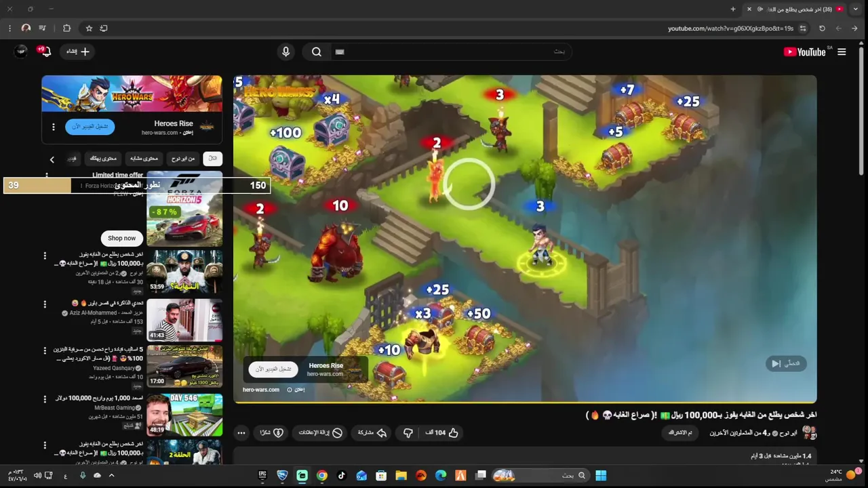Open options menu of Heroes Rise sidebar ad

pos(53,127)
